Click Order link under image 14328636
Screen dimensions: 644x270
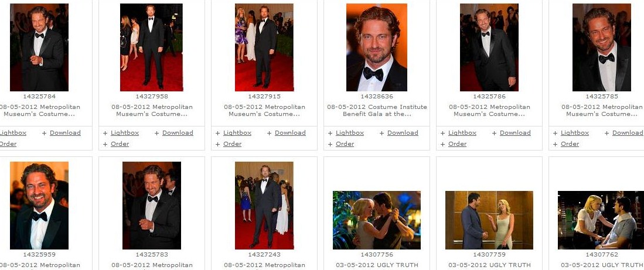click(345, 143)
